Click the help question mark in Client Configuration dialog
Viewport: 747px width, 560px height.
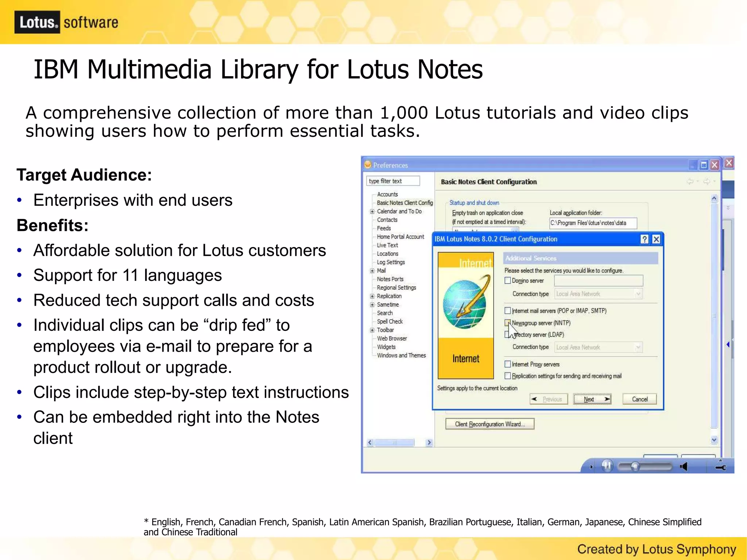[x=645, y=239]
